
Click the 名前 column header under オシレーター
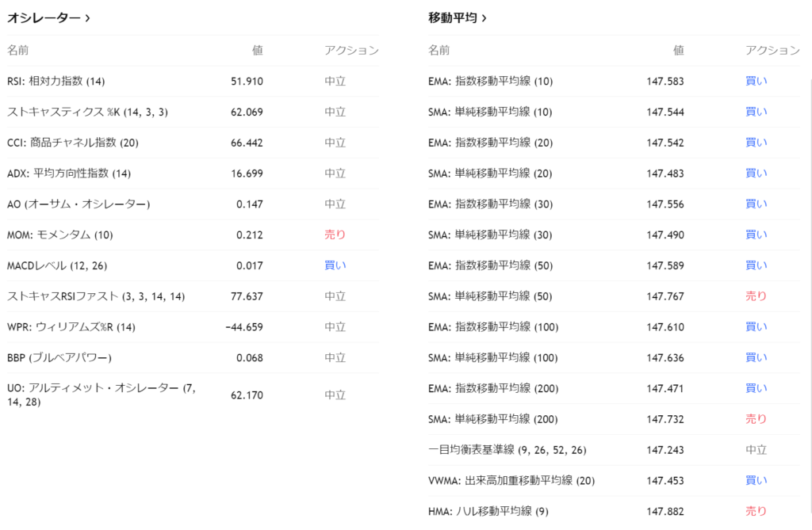pos(18,50)
